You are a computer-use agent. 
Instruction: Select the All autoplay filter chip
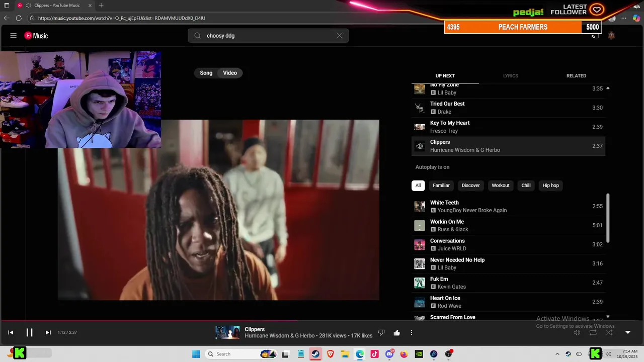click(418, 186)
